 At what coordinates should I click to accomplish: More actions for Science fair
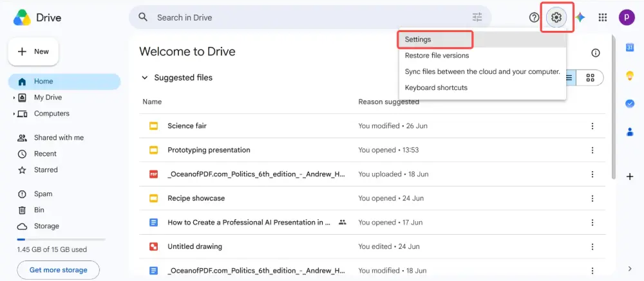click(x=592, y=126)
